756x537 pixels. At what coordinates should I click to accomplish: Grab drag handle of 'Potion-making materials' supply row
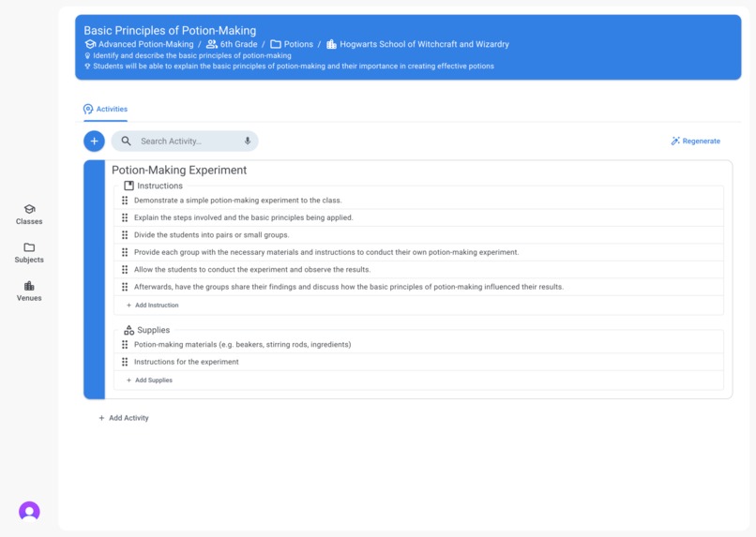[125, 345]
